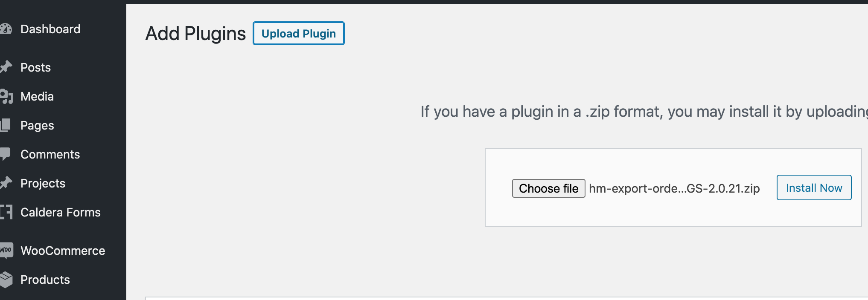Open WooCommerce menu label
Screen dimensions: 868x300
tap(63, 251)
